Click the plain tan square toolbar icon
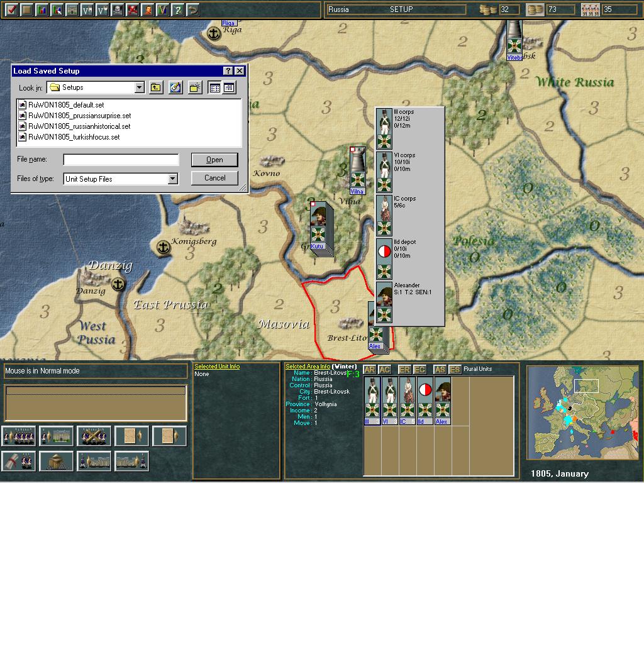This screenshot has width=644, height=657. 27,9
